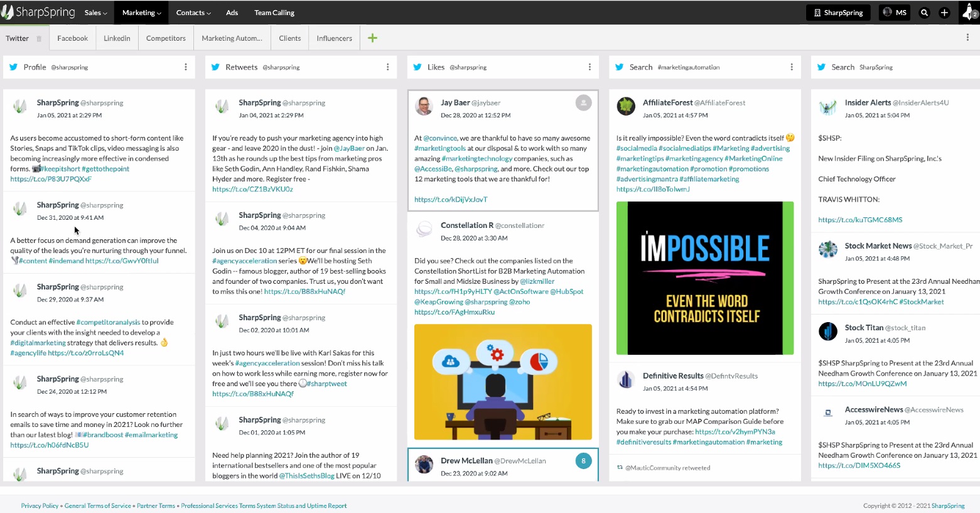Open General Terms of Service footer link
The width and height of the screenshot is (980, 513).
[98, 505]
